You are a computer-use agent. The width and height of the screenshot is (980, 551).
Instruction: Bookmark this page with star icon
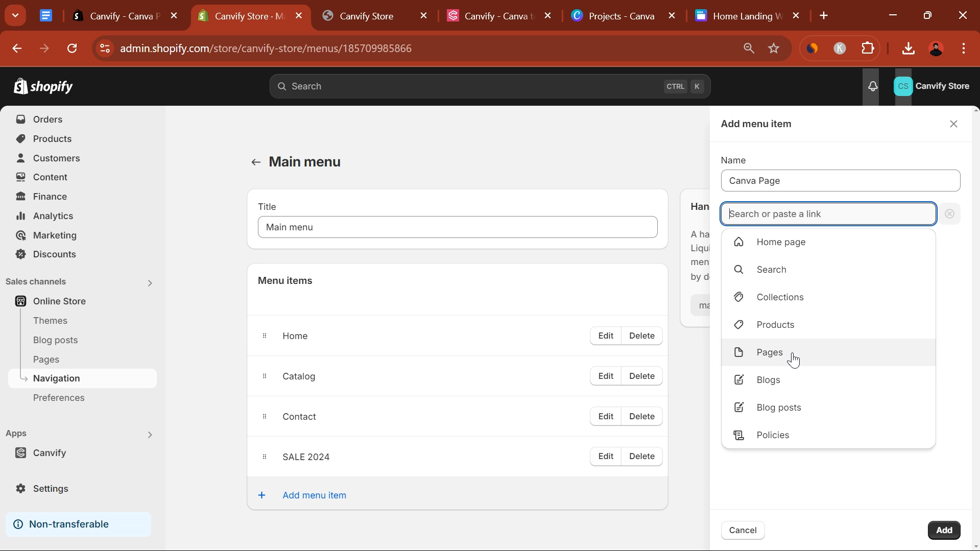774,49
